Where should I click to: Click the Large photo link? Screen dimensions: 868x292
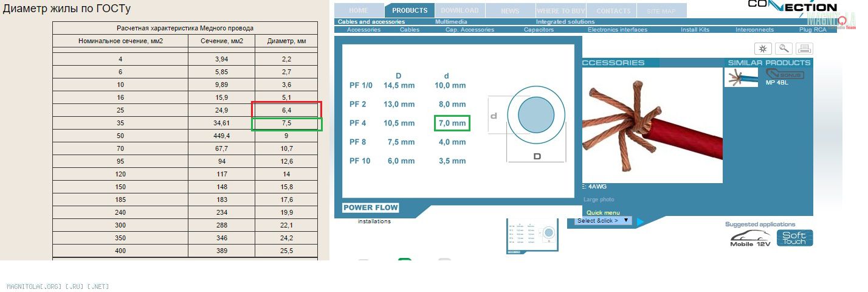599,200
